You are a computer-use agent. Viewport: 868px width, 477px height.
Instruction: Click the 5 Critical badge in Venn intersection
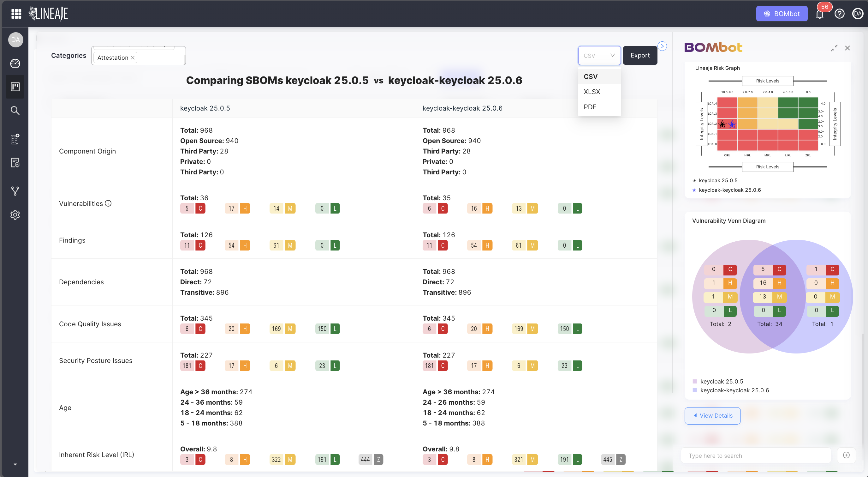click(x=770, y=269)
